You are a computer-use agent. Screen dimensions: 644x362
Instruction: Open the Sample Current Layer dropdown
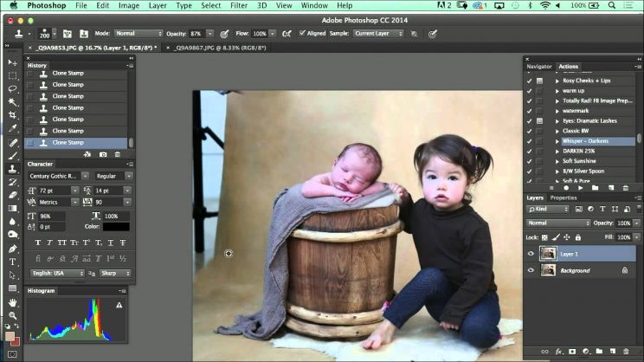pyautogui.click(x=378, y=33)
